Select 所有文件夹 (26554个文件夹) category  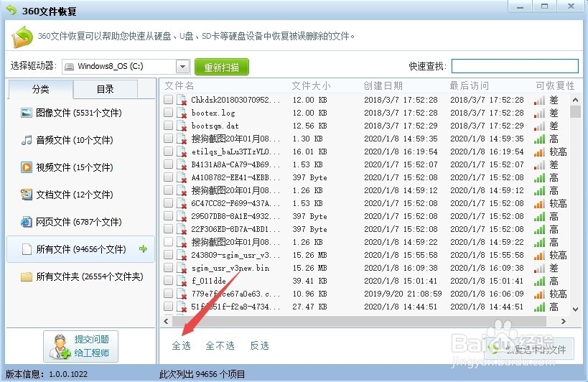coord(80,276)
